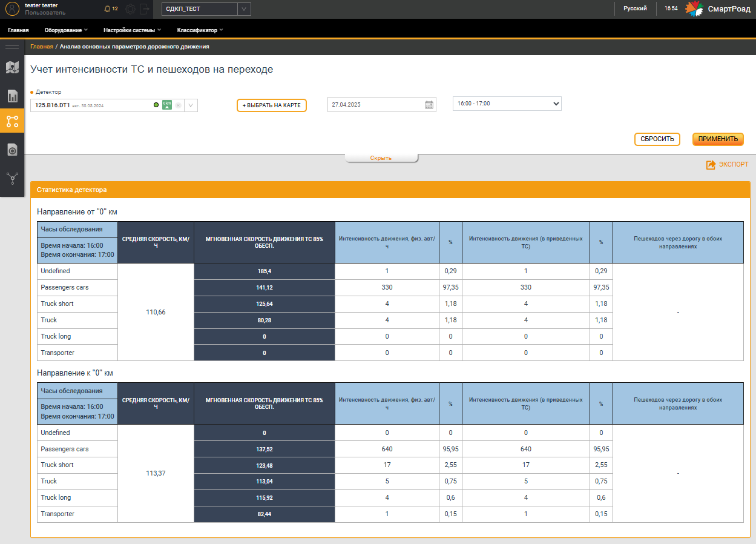Click the first 97,35 percent cell
This screenshot has width=756, height=544.
(450, 287)
